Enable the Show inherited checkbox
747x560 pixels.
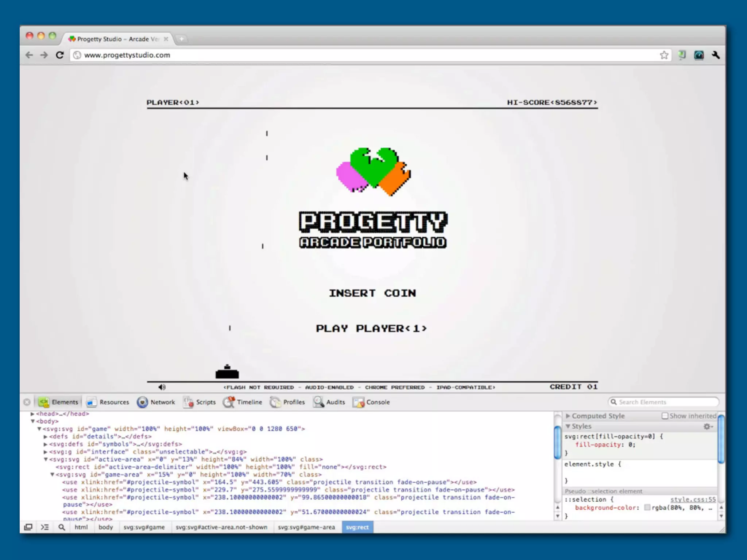(x=665, y=416)
